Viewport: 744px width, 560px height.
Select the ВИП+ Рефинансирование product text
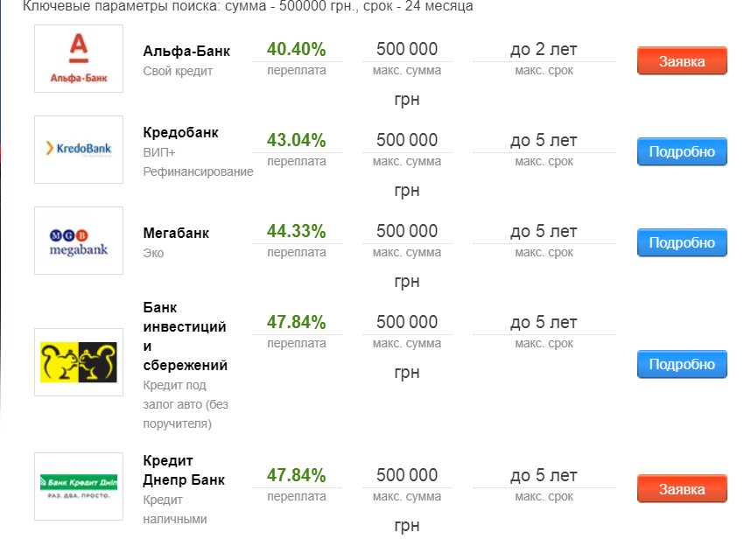(x=198, y=162)
